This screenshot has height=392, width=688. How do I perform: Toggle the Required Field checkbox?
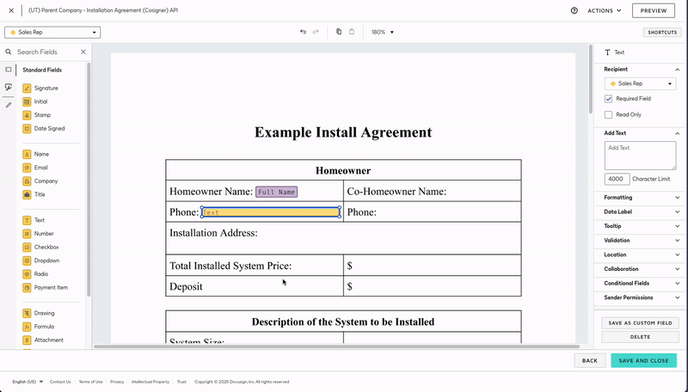[608, 99]
